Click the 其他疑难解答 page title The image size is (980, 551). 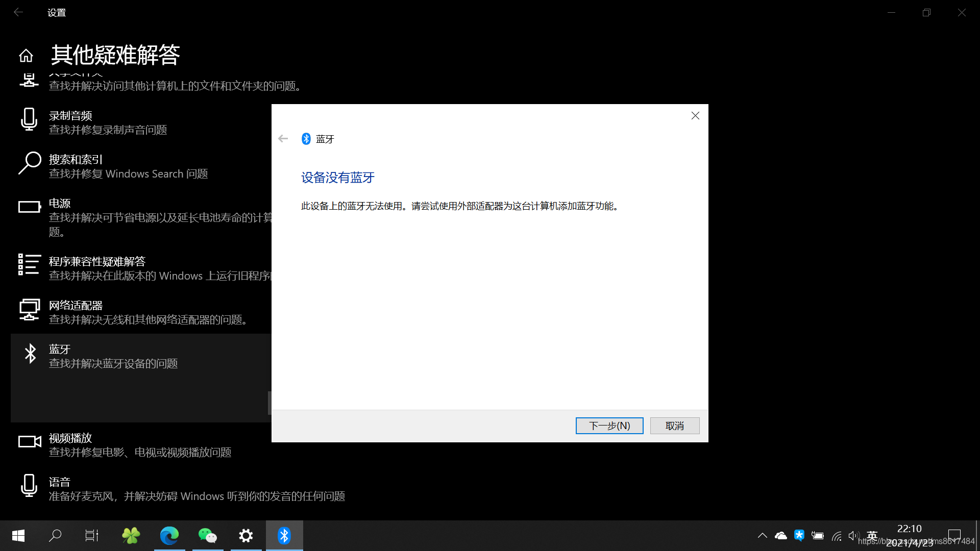coord(115,55)
